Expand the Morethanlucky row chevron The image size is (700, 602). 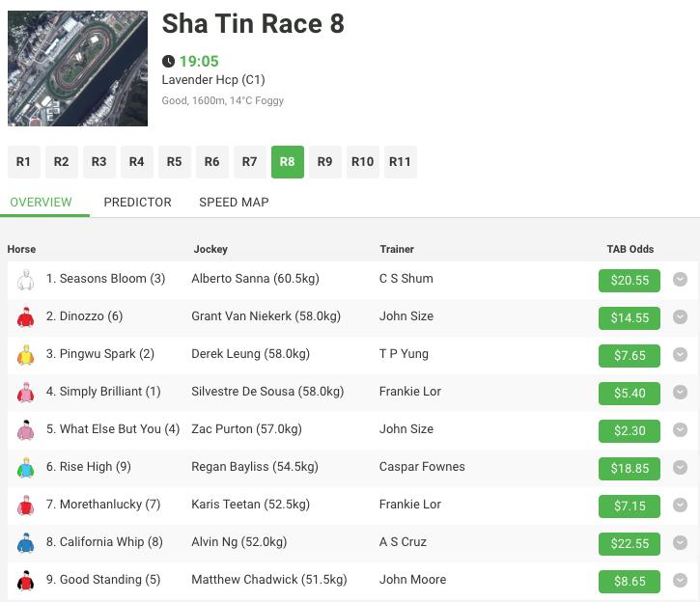click(x=680, y=506)
